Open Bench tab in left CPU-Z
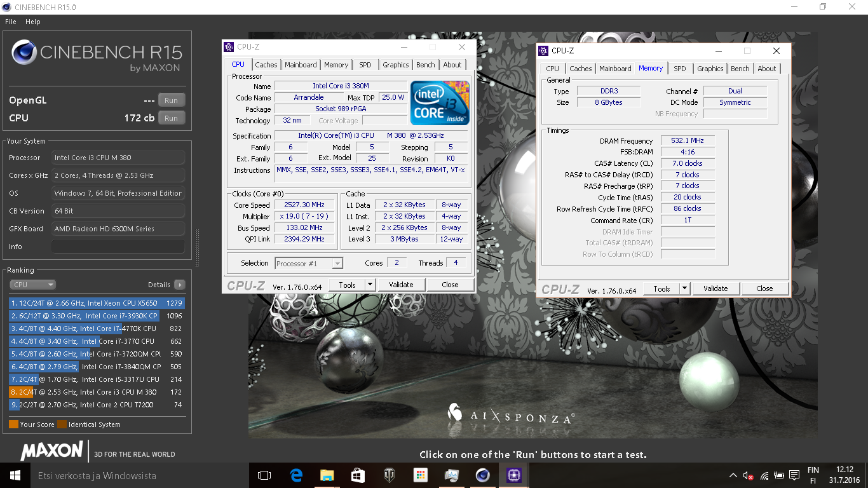Screen dimensions: 868x488 pos(426,65)
